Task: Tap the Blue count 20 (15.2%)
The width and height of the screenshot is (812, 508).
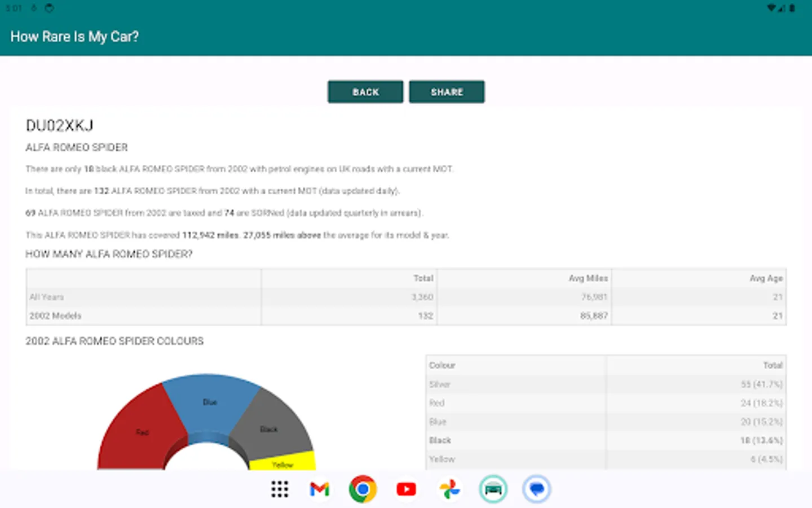Action: (762, 422)
